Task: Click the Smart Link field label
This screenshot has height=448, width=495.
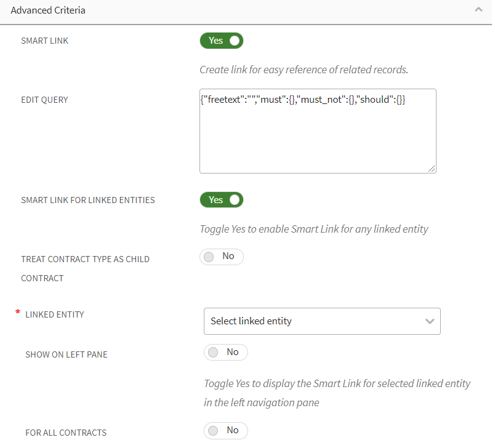Action: coord(45,41)
